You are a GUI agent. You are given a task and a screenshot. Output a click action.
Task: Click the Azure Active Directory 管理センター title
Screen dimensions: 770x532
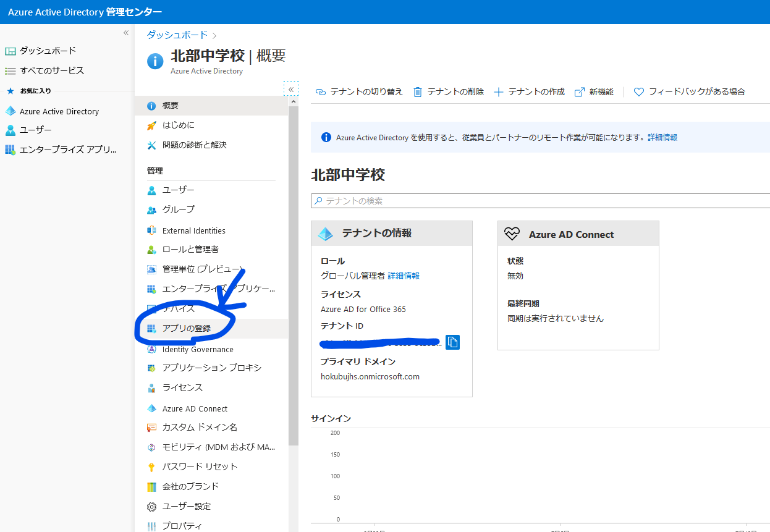[x=85, y=12]
